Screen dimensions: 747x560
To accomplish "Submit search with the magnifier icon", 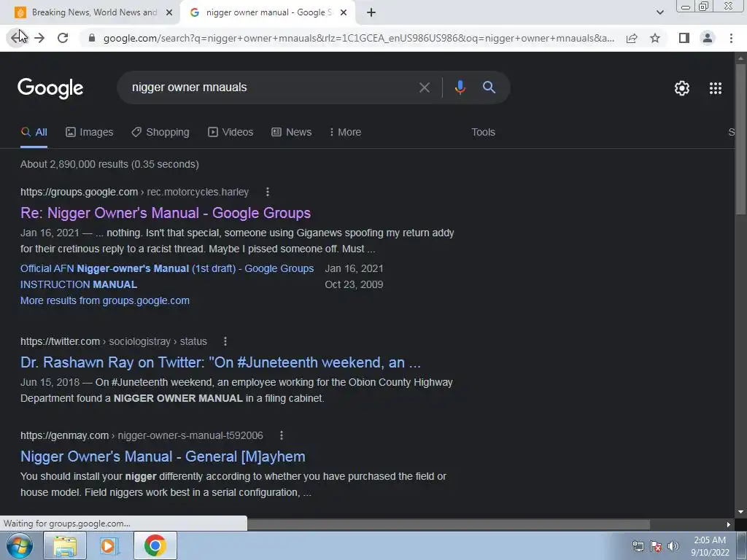I will (x=489, y=87).
